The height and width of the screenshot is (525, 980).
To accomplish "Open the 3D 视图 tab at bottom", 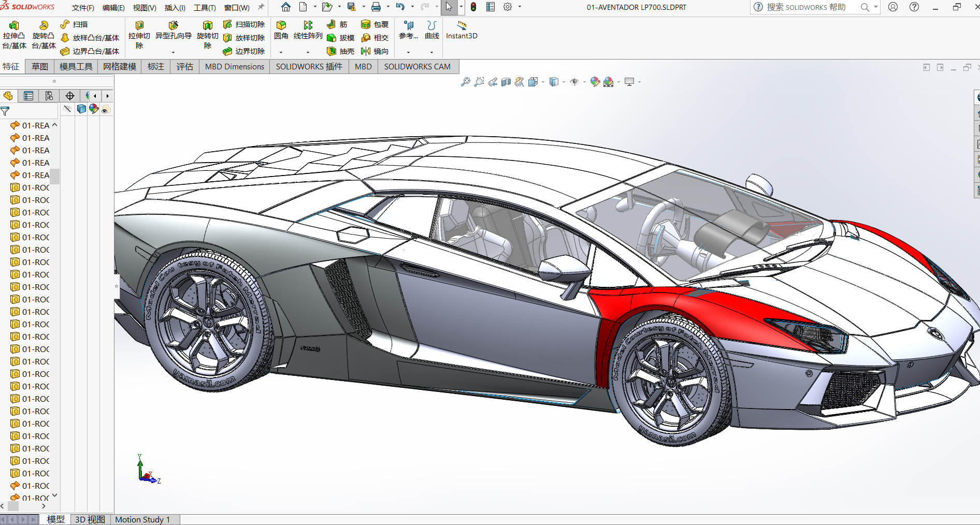I will pos(90,519).
